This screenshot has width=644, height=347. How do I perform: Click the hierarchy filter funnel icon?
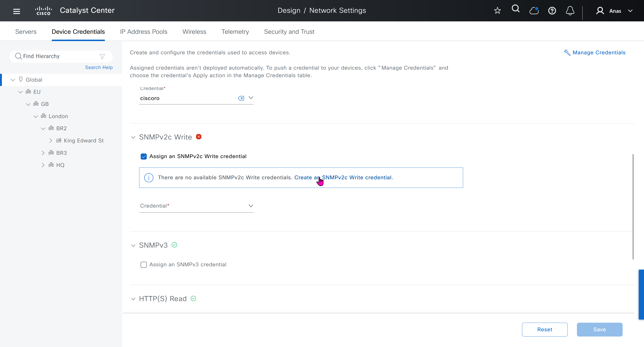[x=102, y=56]
